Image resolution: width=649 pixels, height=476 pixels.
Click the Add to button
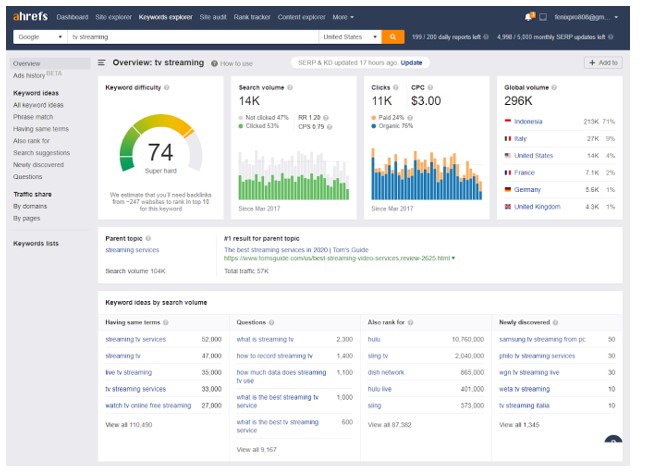tap(603, 63)
